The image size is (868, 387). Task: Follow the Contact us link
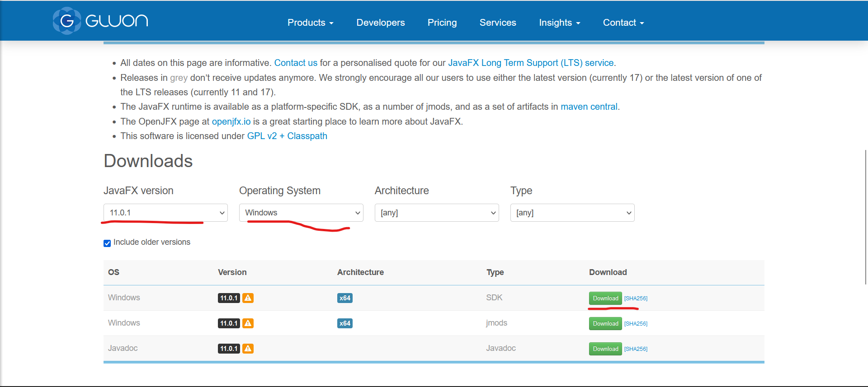pos(296,63)
